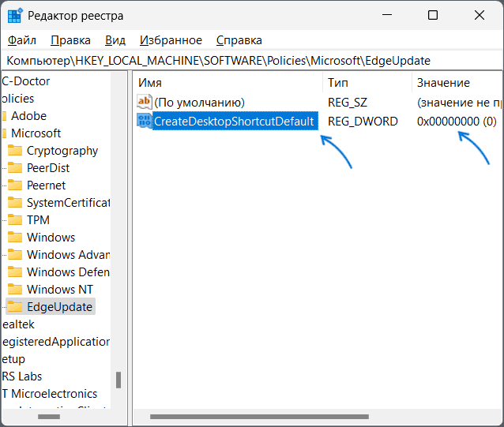Select the Microsoft key in tree
Screen dimensions: 504x427
[x=36, y=133]
